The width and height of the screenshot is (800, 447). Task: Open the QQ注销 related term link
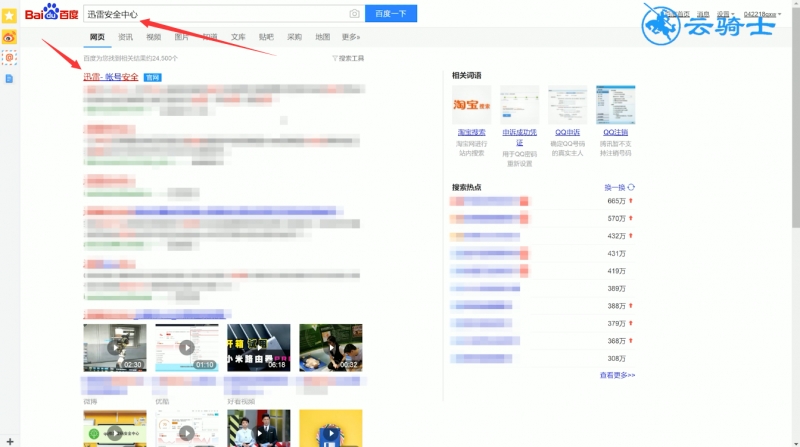coord(615,132)
